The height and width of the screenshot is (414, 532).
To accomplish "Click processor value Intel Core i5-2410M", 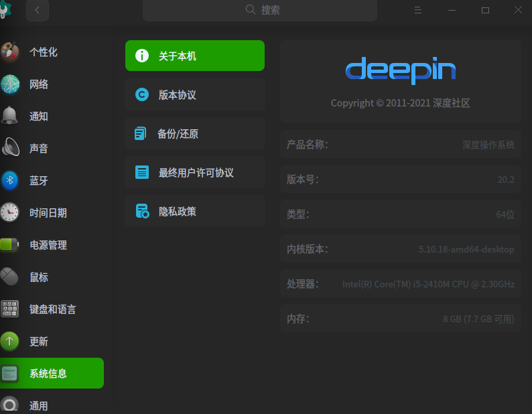I will 428,284.
